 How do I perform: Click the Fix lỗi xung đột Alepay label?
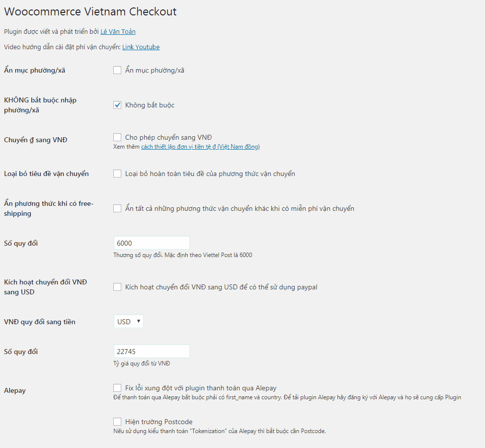201,388
